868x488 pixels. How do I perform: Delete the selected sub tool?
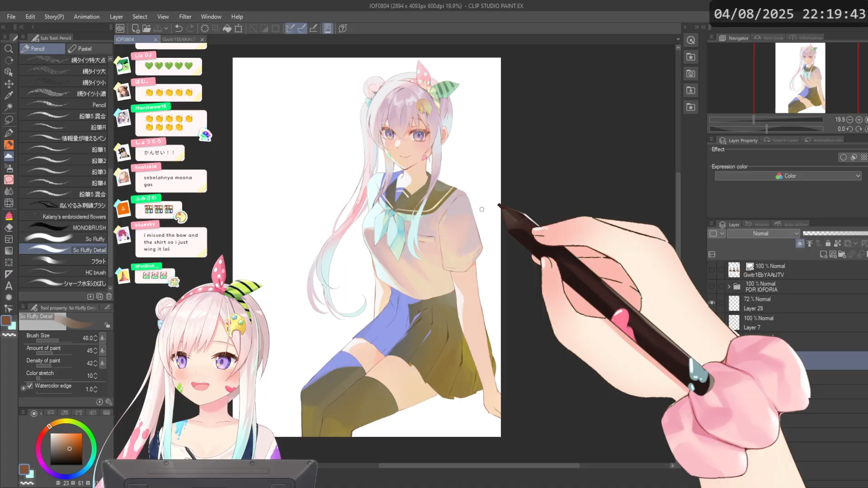(109, 297)
